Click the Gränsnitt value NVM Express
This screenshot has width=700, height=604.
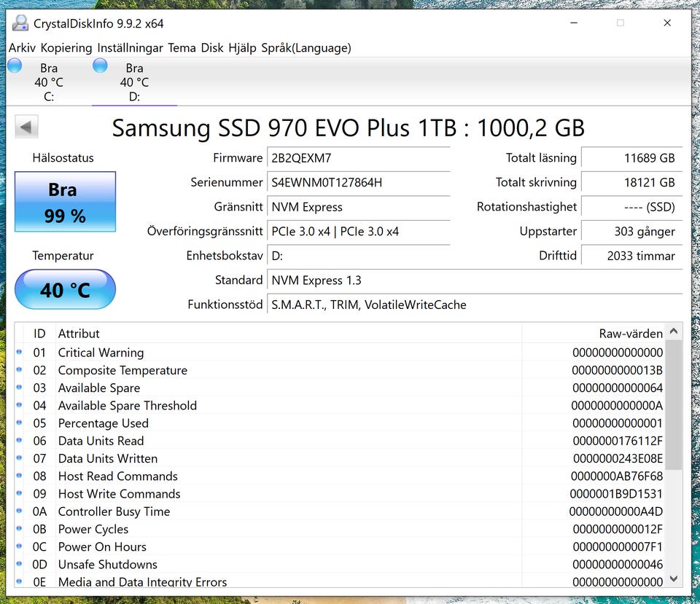coord(359,208)
